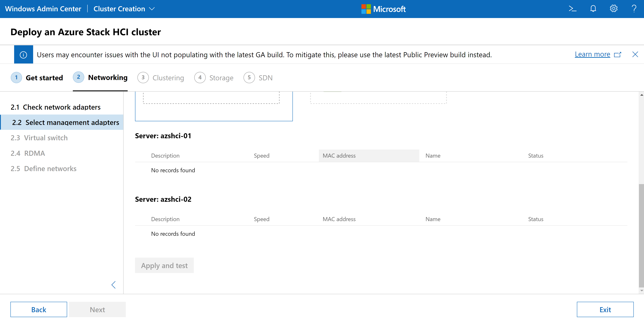Screen dimensions: 644x324
Task: Open Windows Admin Center home
Action: (x=43, y=9)
